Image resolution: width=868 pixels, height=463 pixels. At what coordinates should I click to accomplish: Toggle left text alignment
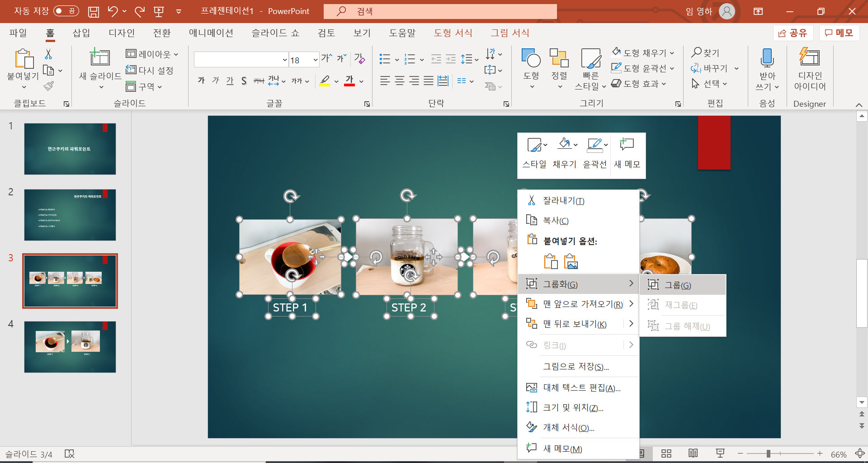(x=385, y=81)
